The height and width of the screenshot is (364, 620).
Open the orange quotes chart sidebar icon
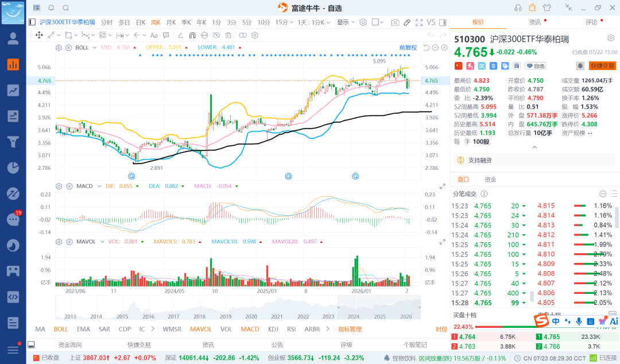pyautogui.click(x=13, y=64)
